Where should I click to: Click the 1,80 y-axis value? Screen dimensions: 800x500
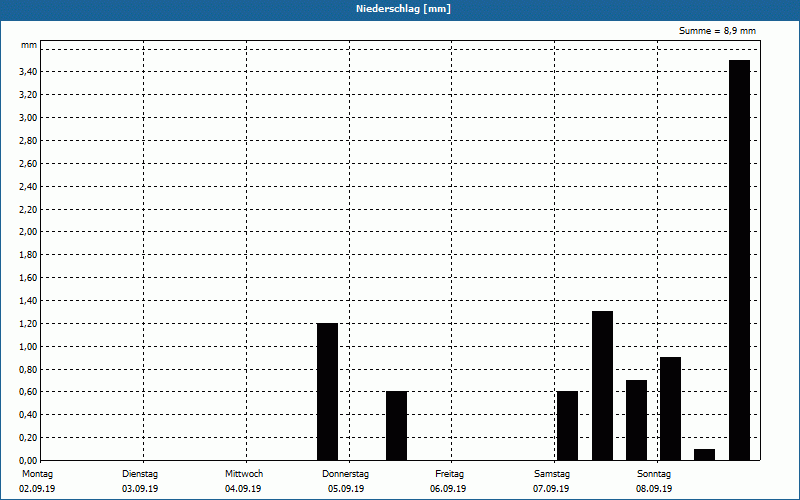point(28,255)
